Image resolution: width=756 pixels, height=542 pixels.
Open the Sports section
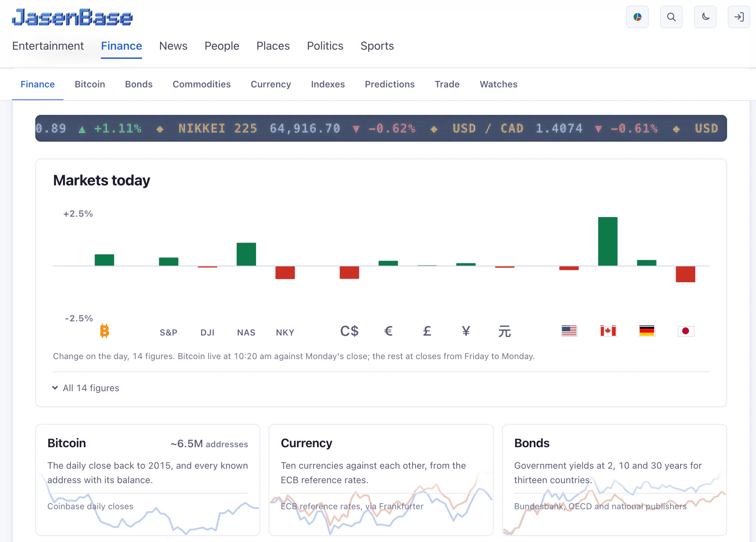(377, 46)
